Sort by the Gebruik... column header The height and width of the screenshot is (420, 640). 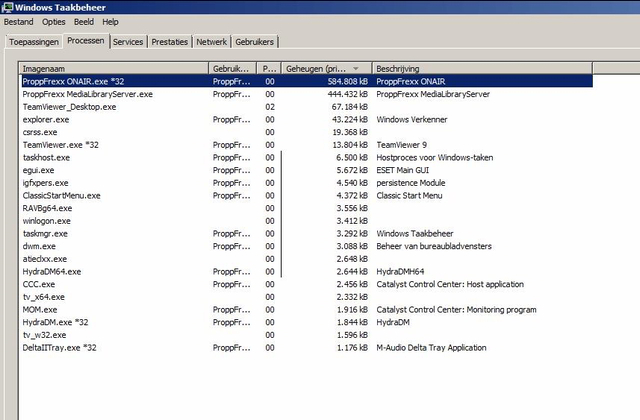pyautogui.click(x=232, y=69)
